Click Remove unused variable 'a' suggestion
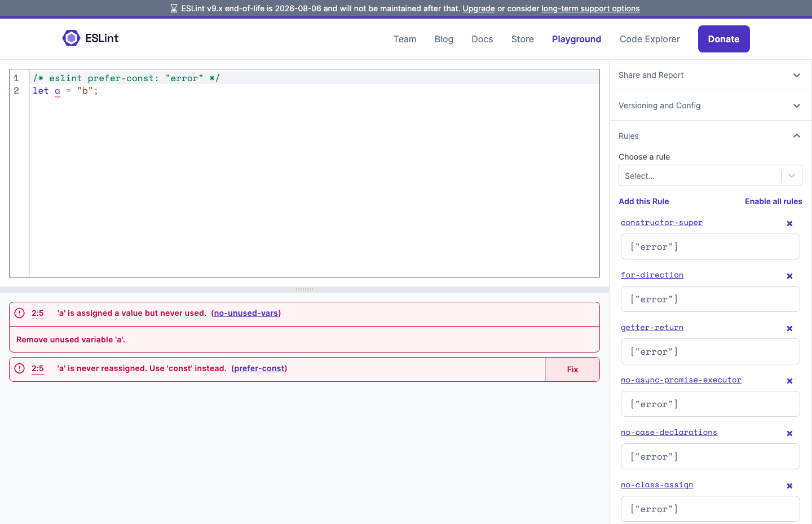 coord(71,340)
